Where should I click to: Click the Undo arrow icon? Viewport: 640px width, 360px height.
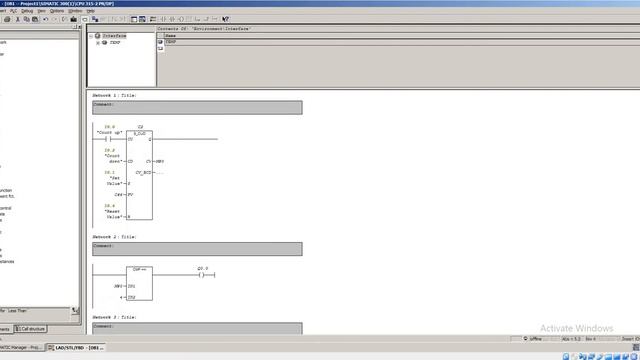coord(45,19)
